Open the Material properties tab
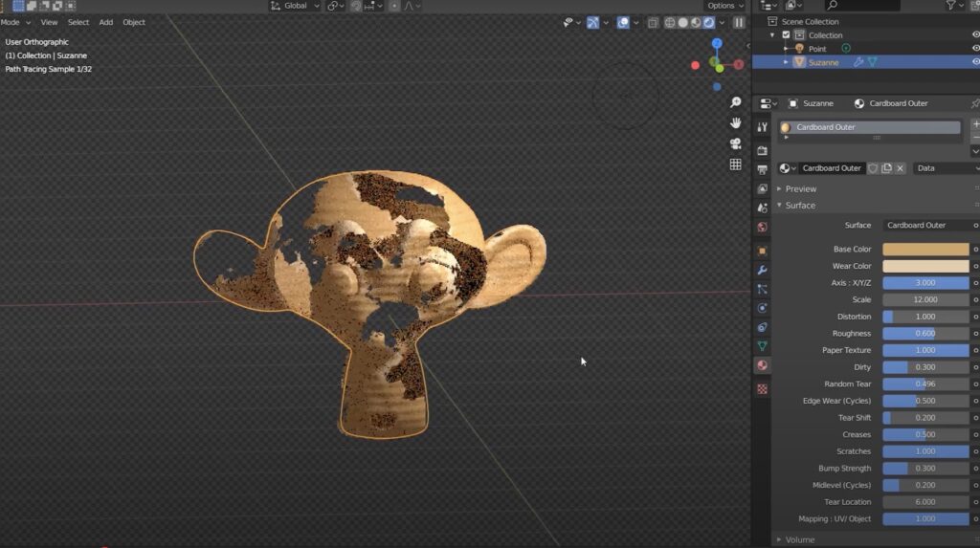The height and width of the screenshot is (548, 980). click(x=762, y=365)
